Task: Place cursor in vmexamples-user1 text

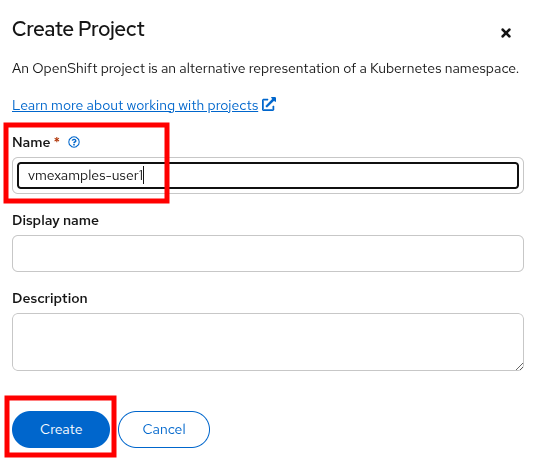Action: [x=85, y=175]
